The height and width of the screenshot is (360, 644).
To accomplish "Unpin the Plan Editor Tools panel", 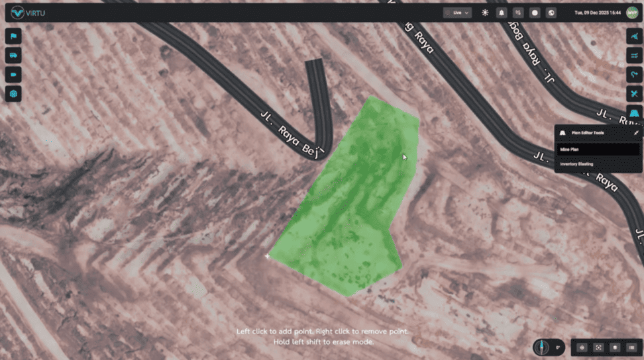I will [636, 133].
